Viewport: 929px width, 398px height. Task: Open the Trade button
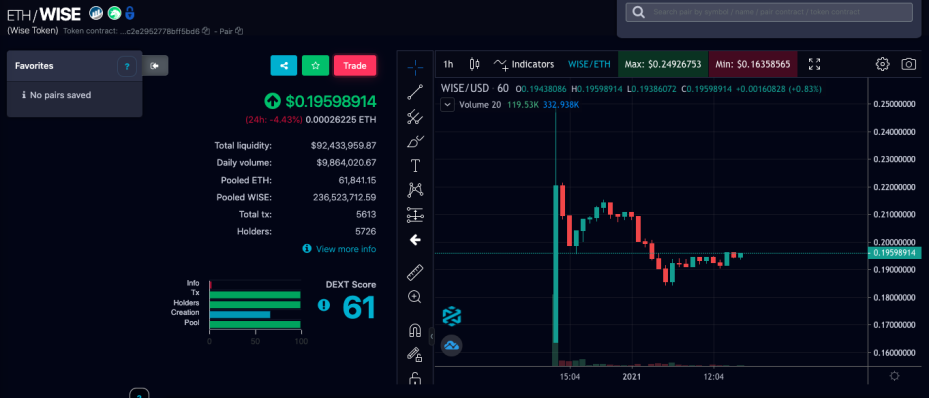[x=355, y=66]
